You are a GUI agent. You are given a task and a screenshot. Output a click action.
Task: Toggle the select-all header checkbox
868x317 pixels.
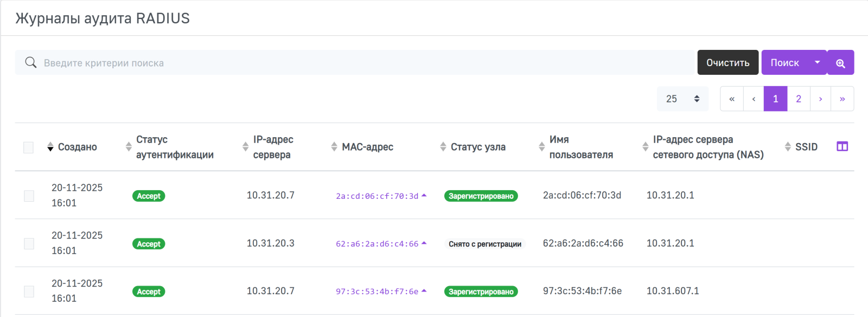(x=29, y=147)
